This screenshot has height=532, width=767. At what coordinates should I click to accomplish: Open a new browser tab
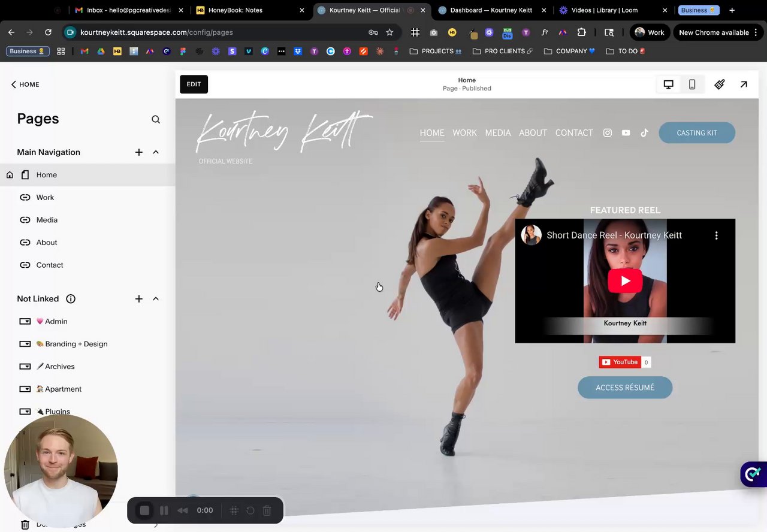[732, 10]
